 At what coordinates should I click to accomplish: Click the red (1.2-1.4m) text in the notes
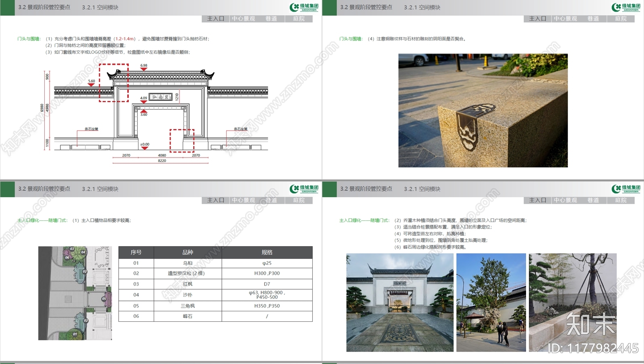point(126,39)
